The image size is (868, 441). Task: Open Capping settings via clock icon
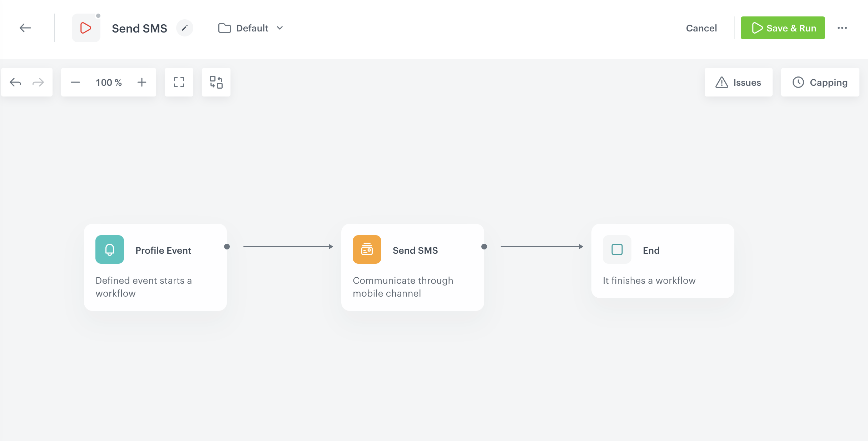[820, 82]
